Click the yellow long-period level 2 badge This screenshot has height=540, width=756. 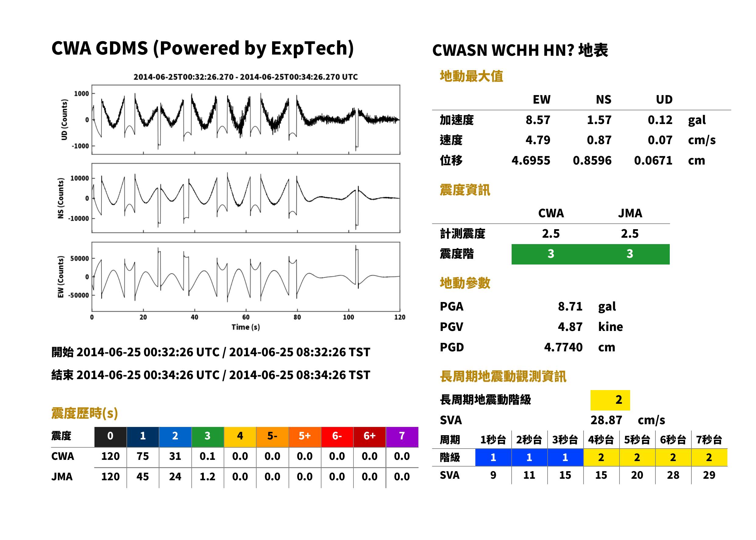tap(610, 400)
